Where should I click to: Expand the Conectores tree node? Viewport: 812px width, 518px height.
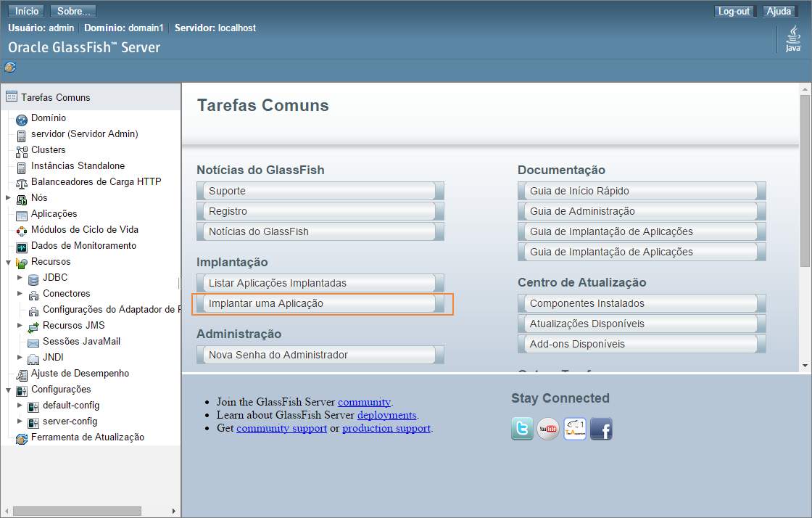tap(20, 293)
